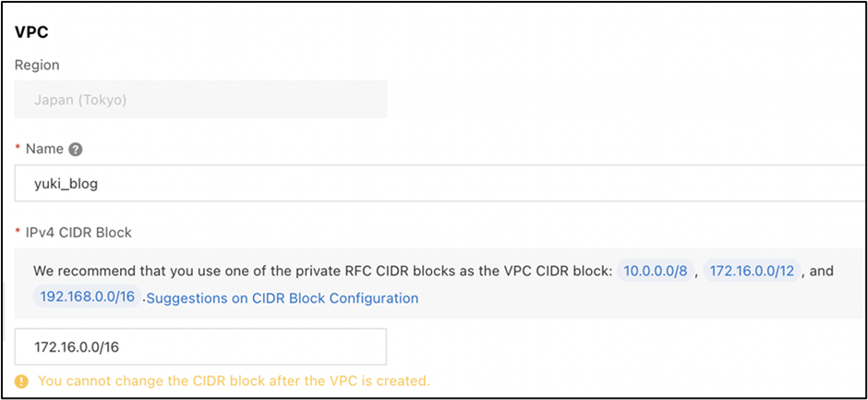Click the Name field label
The width and height of the screenshot is (868, 400).
pos(44,149)
